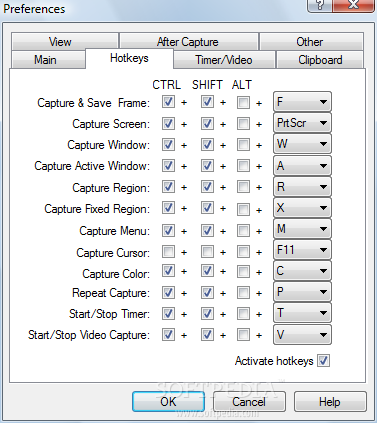377x423 pixels.
Task: Uncheck CTRL for Repeat Capture
Action: pos(168,293)
